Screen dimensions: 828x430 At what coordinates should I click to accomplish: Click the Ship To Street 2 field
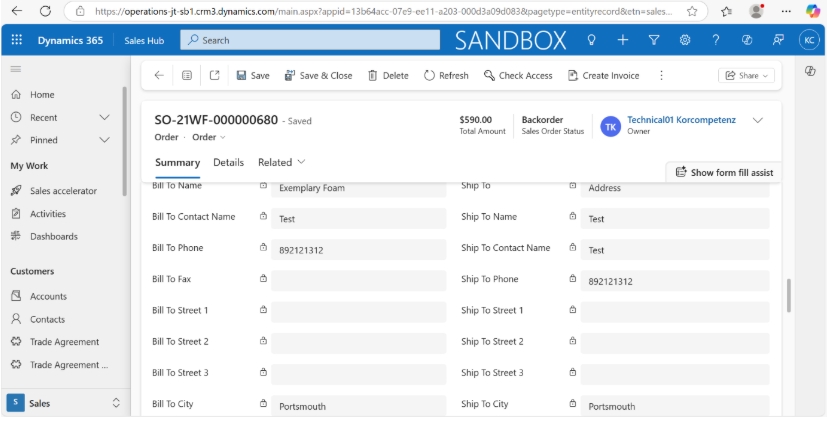[675, 343]
